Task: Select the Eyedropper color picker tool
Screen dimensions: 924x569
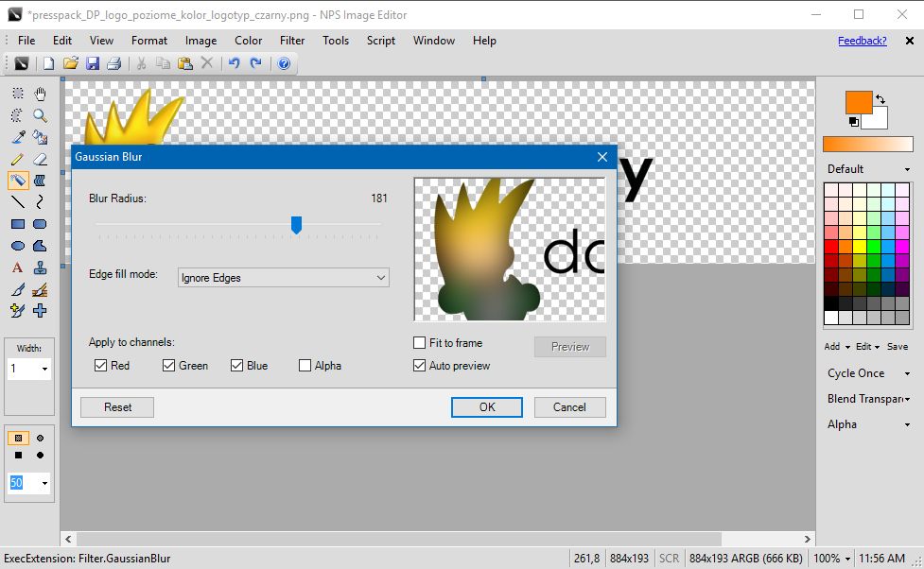Action: (x=18, y=137)
